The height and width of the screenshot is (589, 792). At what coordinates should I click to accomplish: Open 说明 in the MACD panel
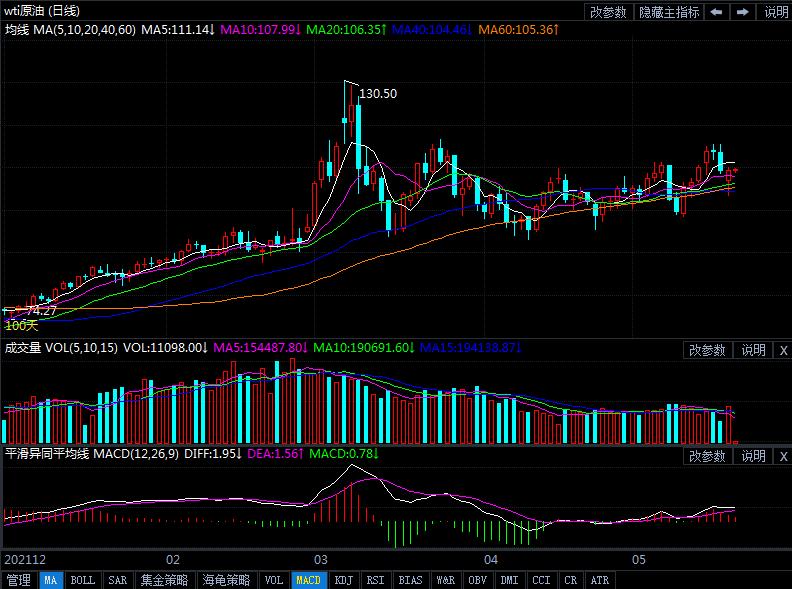pos(753,456)
